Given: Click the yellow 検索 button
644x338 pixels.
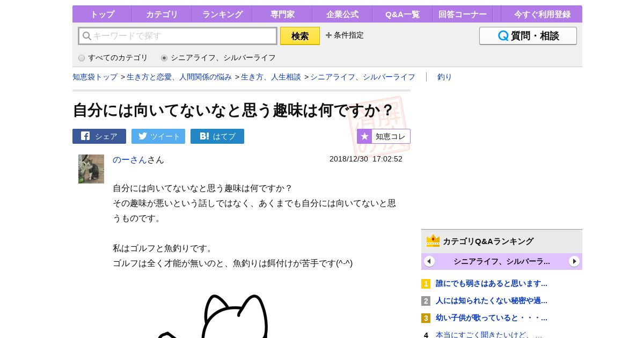Looking at the screenshot, I should coord(300,36).
